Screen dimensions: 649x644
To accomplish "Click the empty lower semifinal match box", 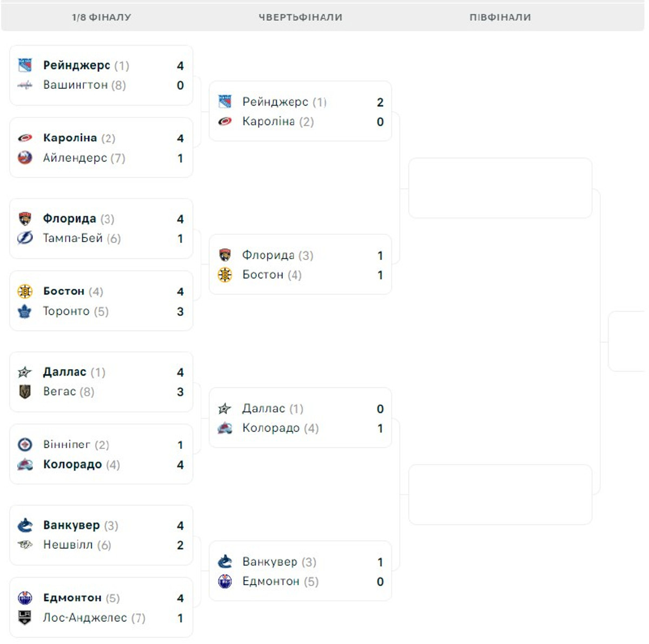I will pos(500,494).
